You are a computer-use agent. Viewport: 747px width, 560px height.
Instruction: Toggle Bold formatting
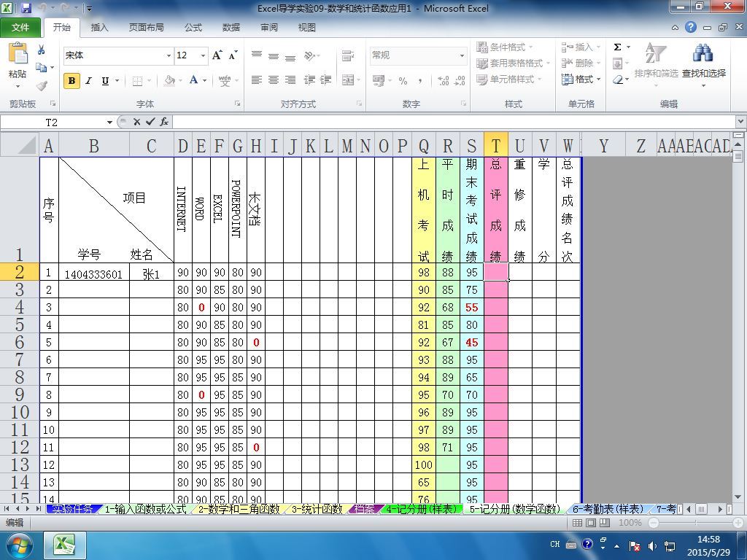coord(71,80)
